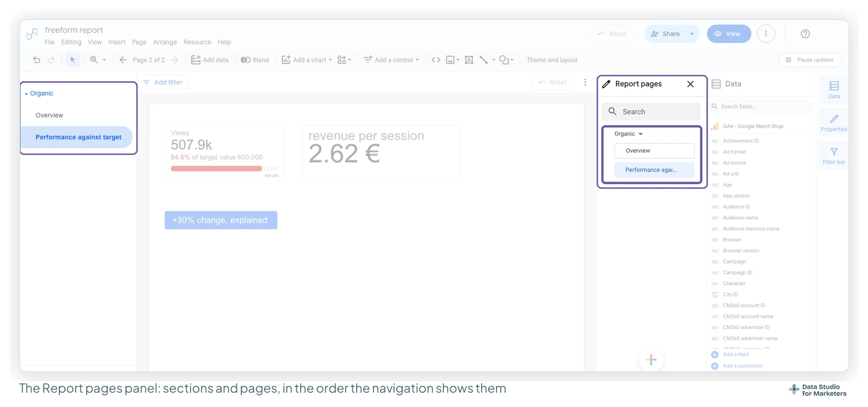Image resolution: width=868 pixels, height=407 pixels.
Task: Open the Share dropdown arrow
Action: (x=692, y=34)
